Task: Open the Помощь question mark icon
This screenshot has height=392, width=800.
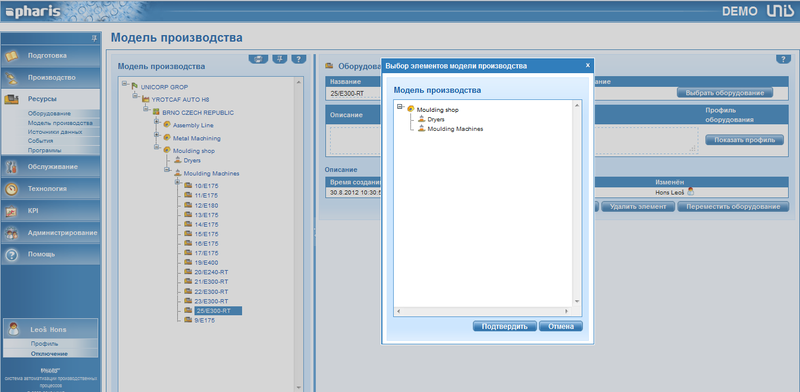Action: [11, 255]
